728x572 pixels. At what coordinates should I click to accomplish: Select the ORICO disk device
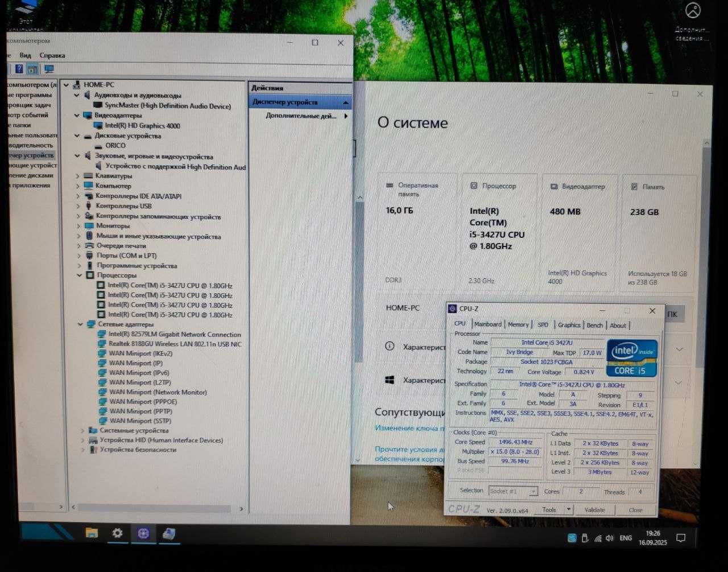pos(115,146)
